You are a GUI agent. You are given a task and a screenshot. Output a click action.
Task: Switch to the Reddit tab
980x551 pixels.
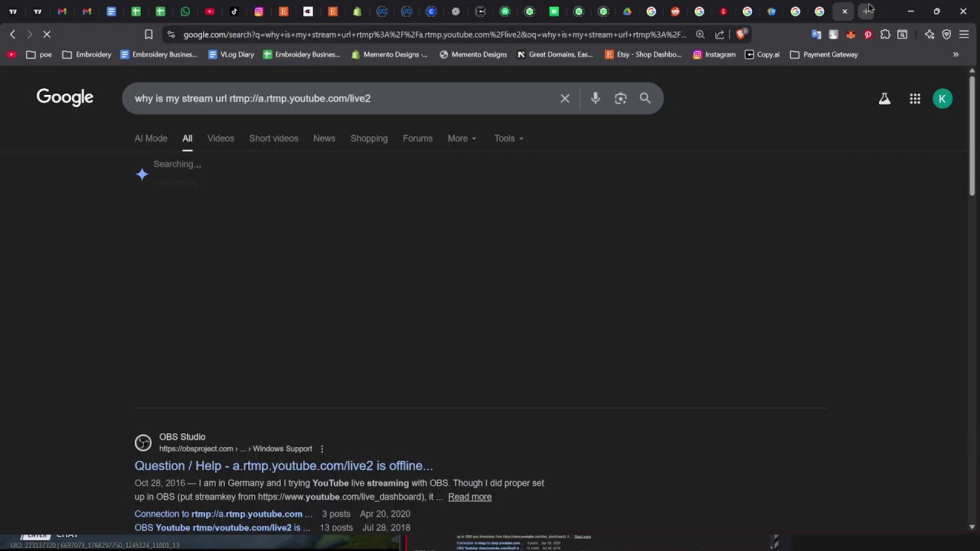pos(675,11)
